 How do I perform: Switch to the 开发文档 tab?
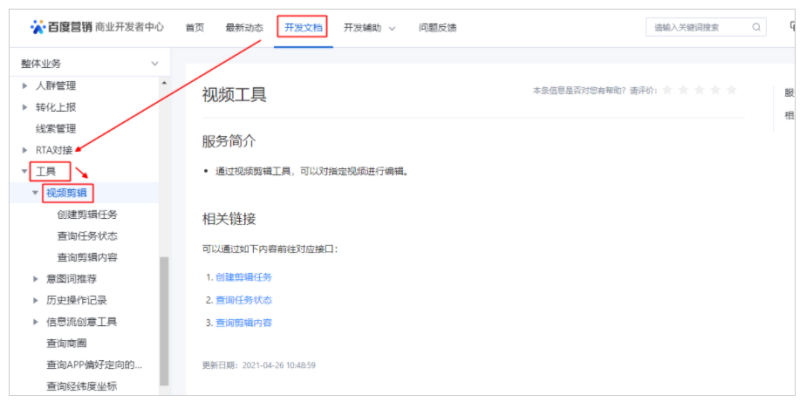303,28
